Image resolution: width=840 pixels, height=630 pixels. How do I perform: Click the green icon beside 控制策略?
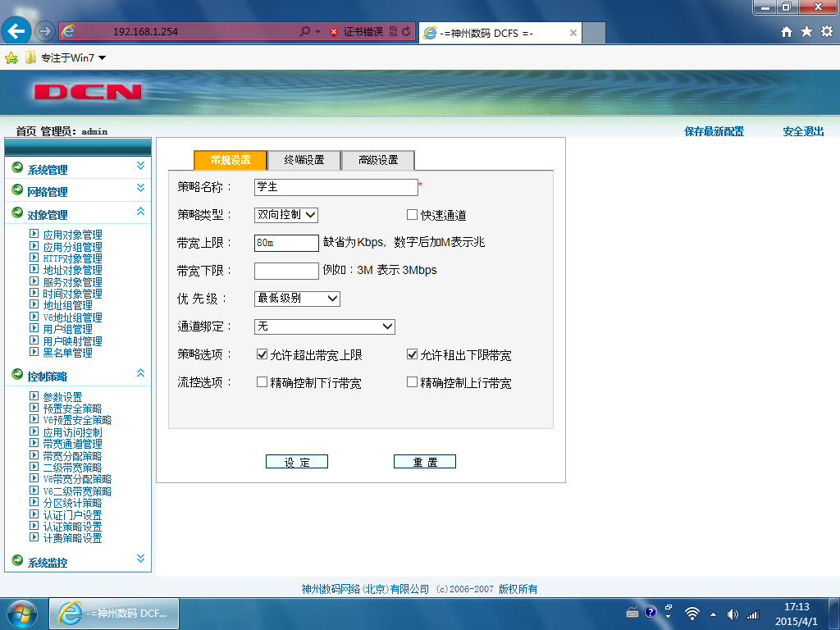point(17,374)
